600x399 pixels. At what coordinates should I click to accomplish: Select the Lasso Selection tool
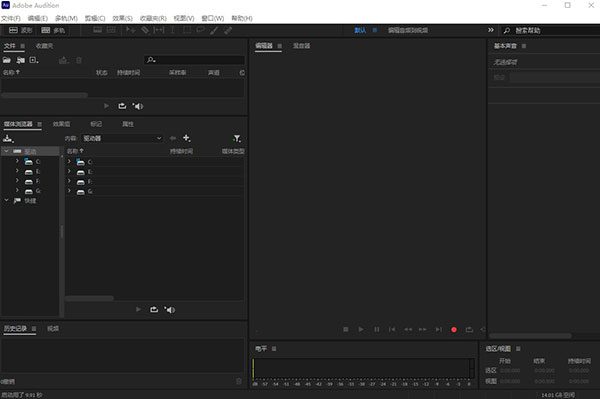coord(200,30)
